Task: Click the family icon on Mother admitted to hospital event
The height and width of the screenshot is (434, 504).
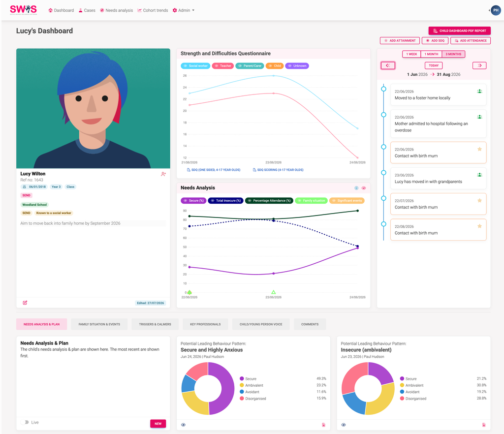Action: coord(479,117)
